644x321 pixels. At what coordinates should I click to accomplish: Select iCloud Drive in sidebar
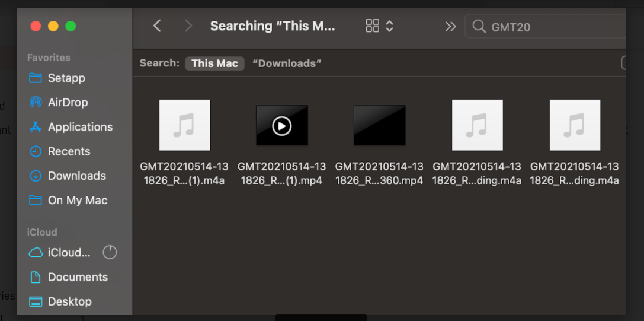pos(69,253)
